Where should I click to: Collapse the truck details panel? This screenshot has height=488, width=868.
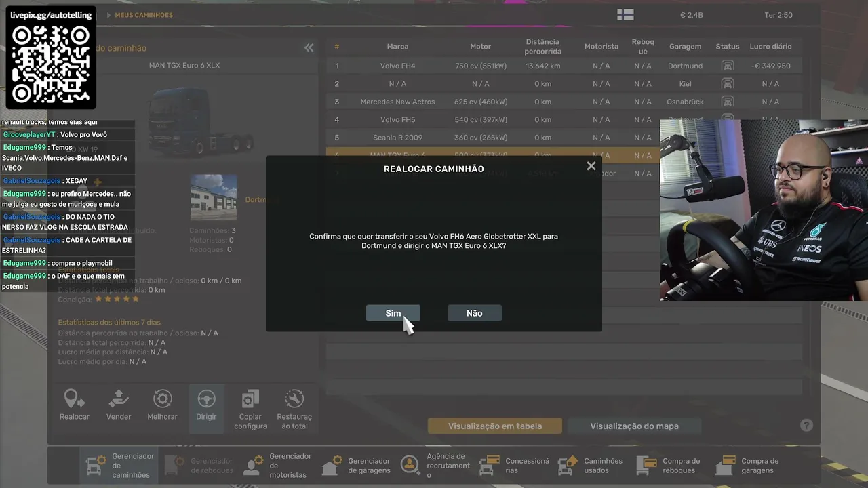tap(309, 48)
